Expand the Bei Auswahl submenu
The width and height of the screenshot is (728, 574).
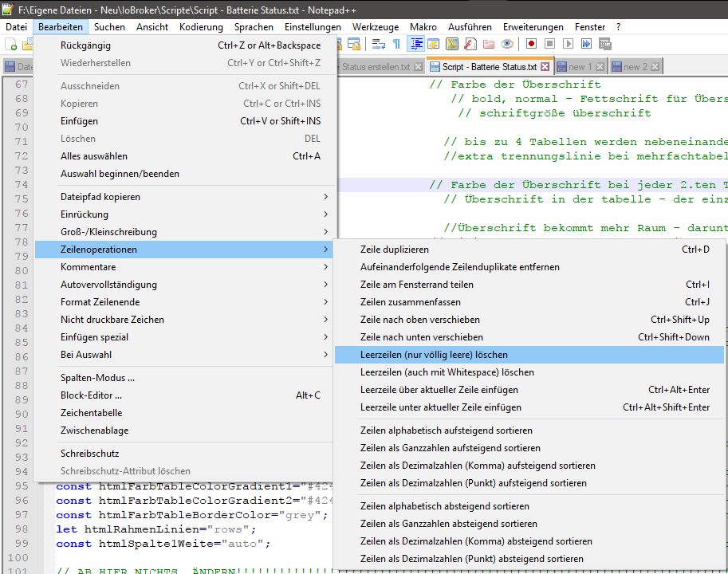184,355
